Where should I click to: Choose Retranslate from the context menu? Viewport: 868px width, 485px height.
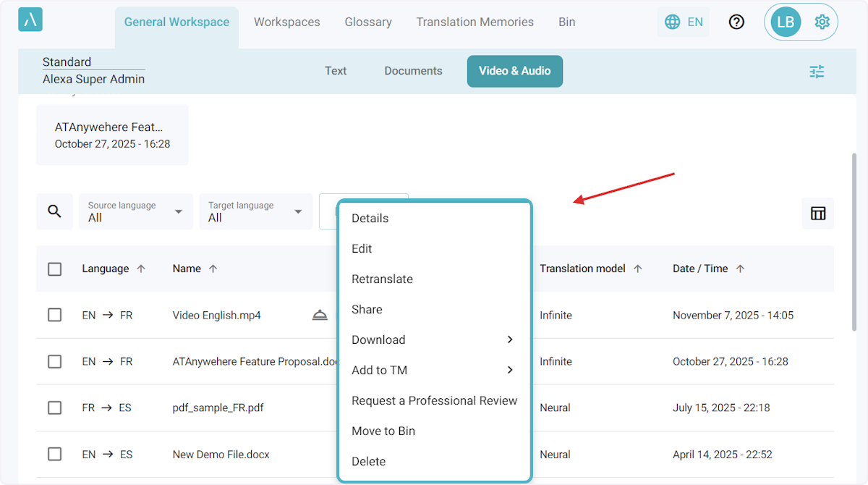(x=382, y=279)
